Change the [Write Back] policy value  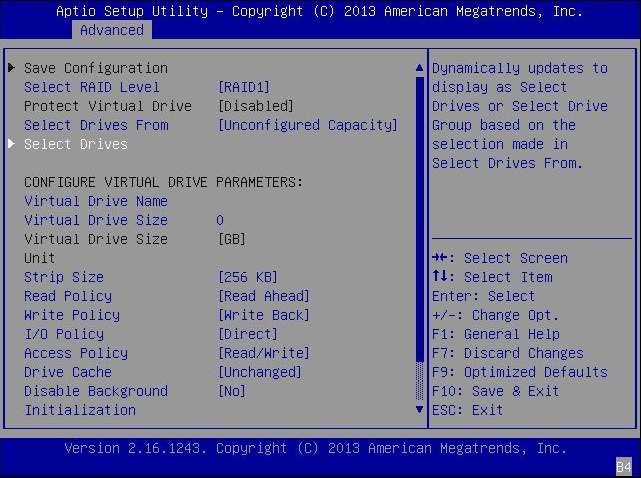264,315
